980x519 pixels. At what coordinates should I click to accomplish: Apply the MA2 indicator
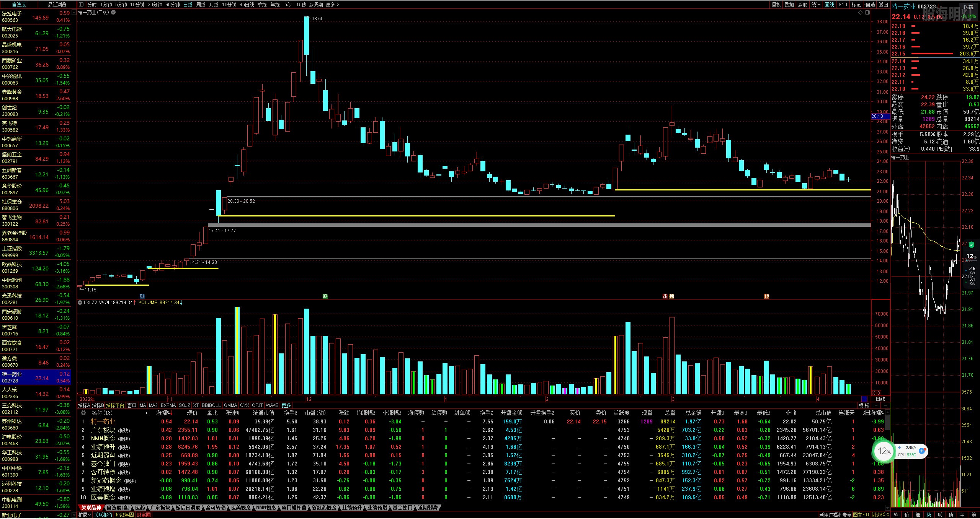(x=153, y=405)
